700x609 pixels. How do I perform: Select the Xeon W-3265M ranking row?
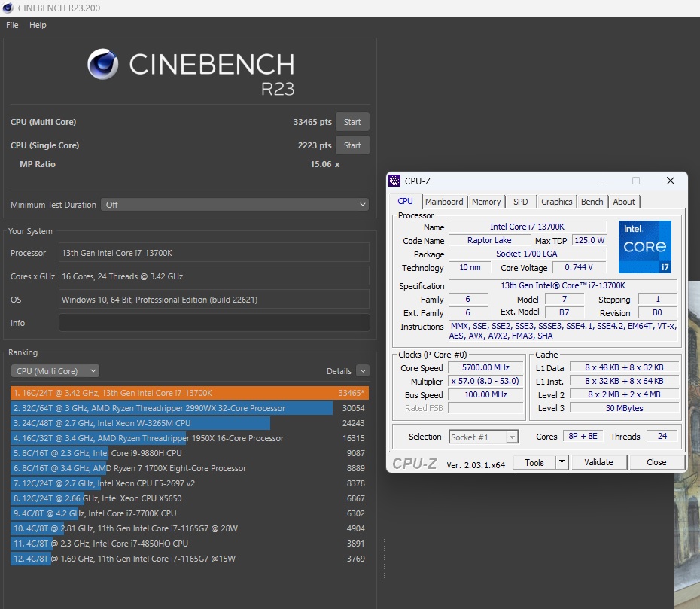coord(189,423)
